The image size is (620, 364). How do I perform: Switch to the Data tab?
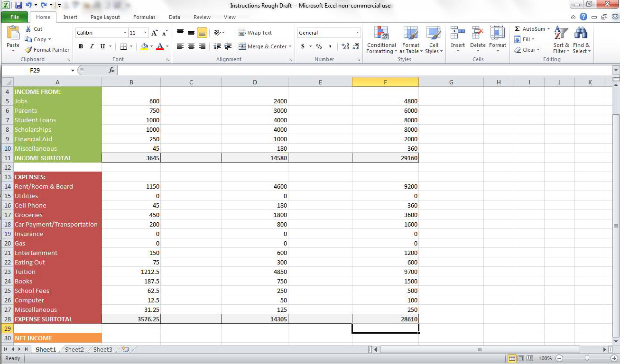[x=175, y=17]
